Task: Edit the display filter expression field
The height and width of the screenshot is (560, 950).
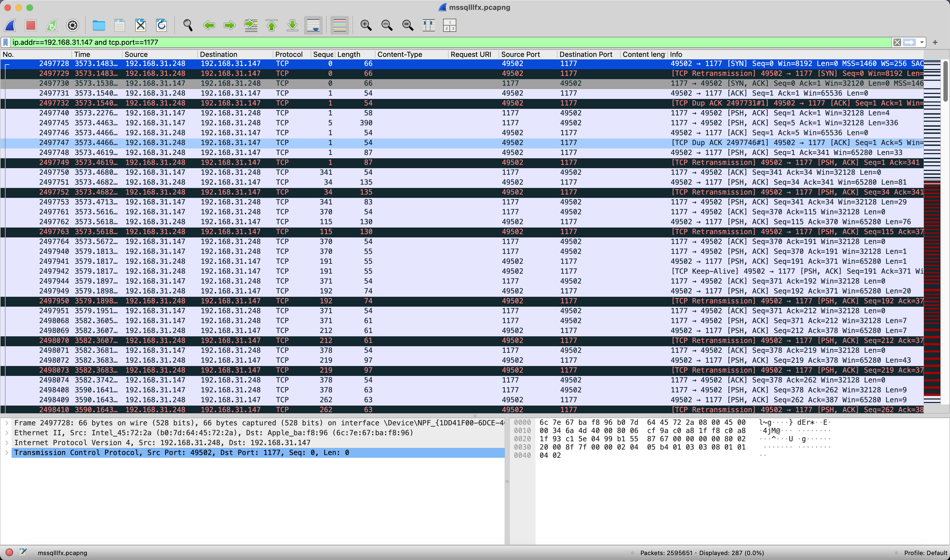Action: (451, 42)
